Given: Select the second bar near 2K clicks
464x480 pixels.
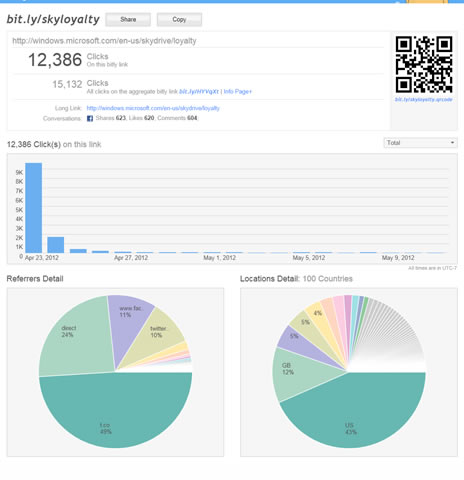Looking at the screenshot, I should tap(56, 245).
